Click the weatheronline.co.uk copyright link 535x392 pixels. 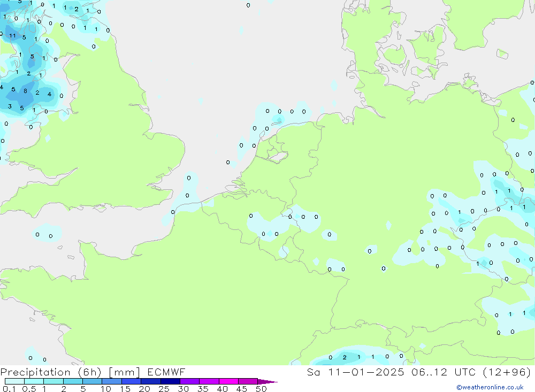pos(490,387)
